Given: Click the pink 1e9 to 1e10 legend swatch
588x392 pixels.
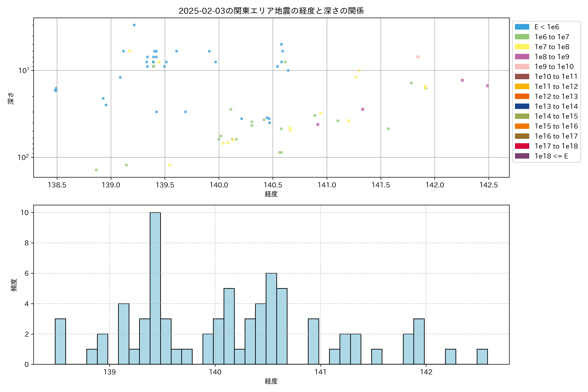Looking at the screenshot, I should (x=522, y=66).
